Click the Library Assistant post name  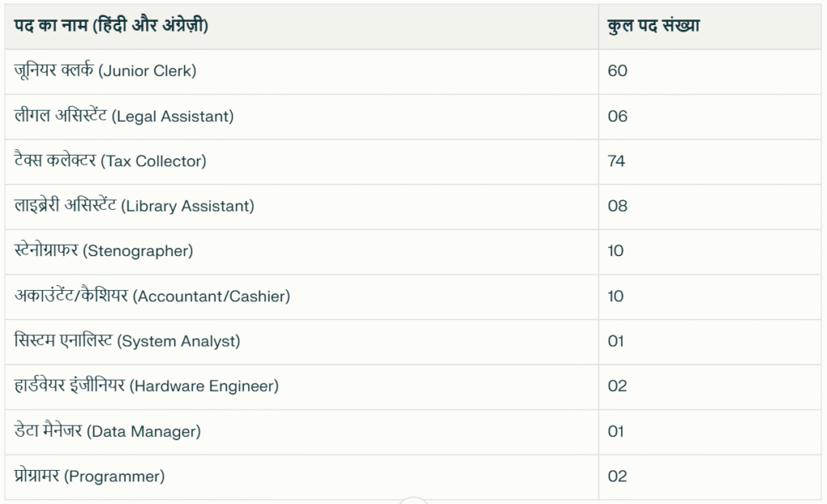[135, 206]
